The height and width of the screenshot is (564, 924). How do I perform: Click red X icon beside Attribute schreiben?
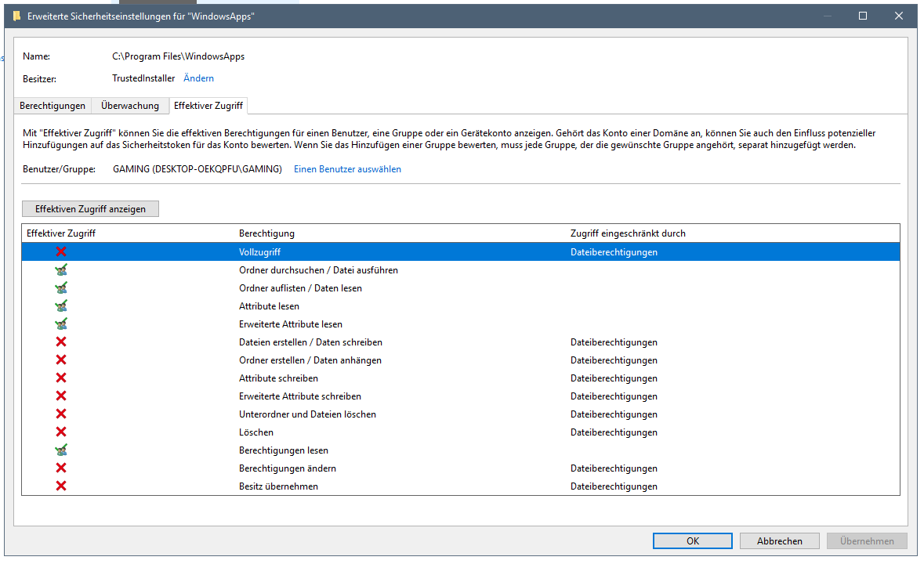pos(60,378)
